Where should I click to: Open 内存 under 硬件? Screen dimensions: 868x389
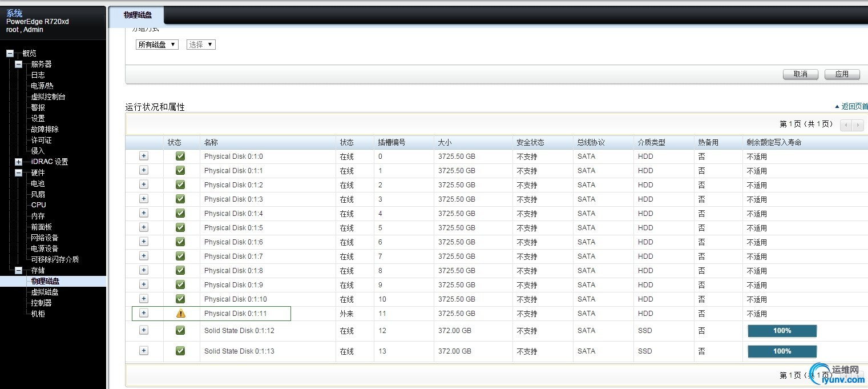(38, 216)
